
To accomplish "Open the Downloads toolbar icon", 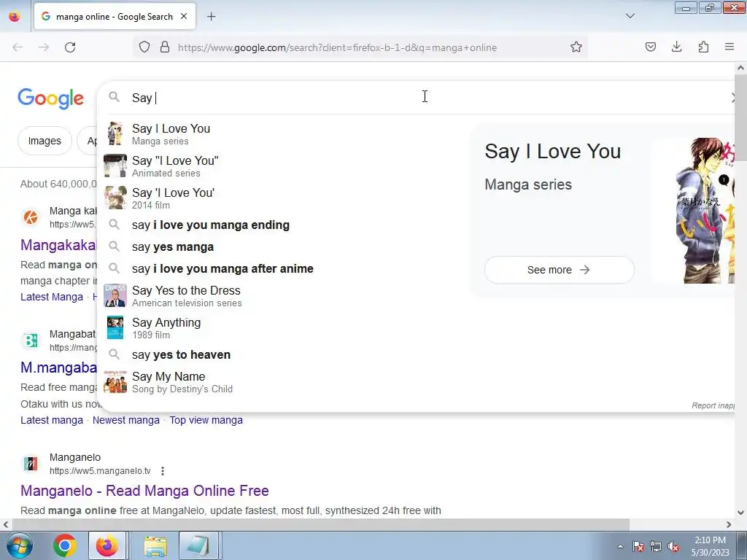I will (x=676, y=47).
